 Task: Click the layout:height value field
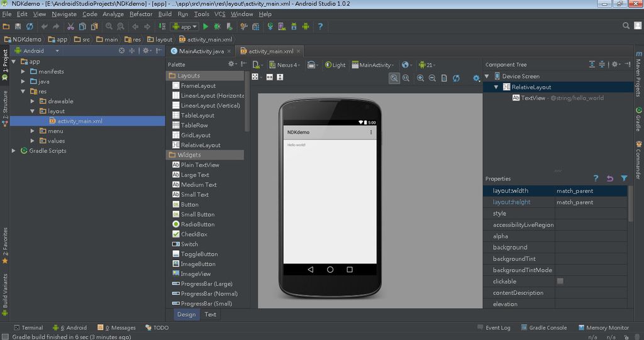click(x=591, y=202)
